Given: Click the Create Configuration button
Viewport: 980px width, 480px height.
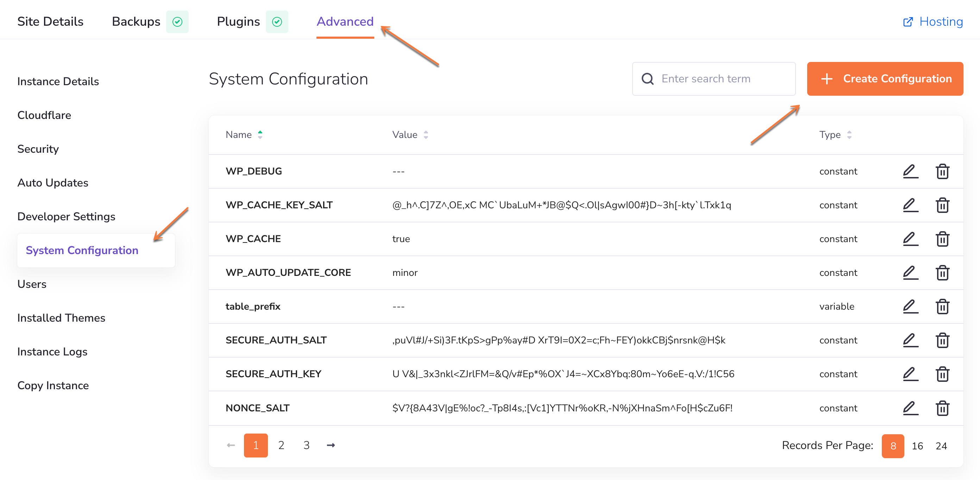Looking at the screenshot, I should pyautogui.click(x=885, y=79).
